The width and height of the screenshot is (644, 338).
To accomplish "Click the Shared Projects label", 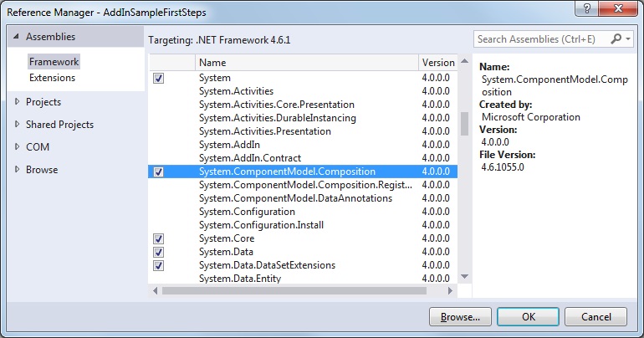I will pyautogui.click(x=59, y=125).
